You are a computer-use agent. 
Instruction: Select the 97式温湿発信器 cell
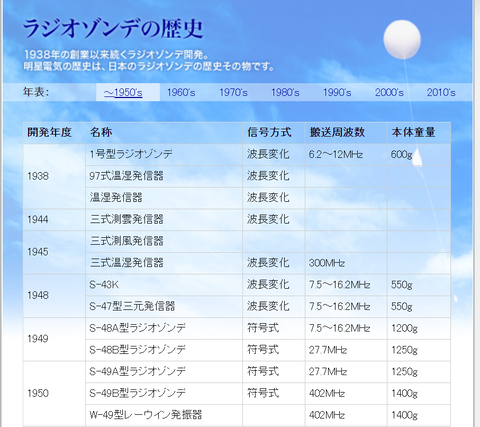164,176
